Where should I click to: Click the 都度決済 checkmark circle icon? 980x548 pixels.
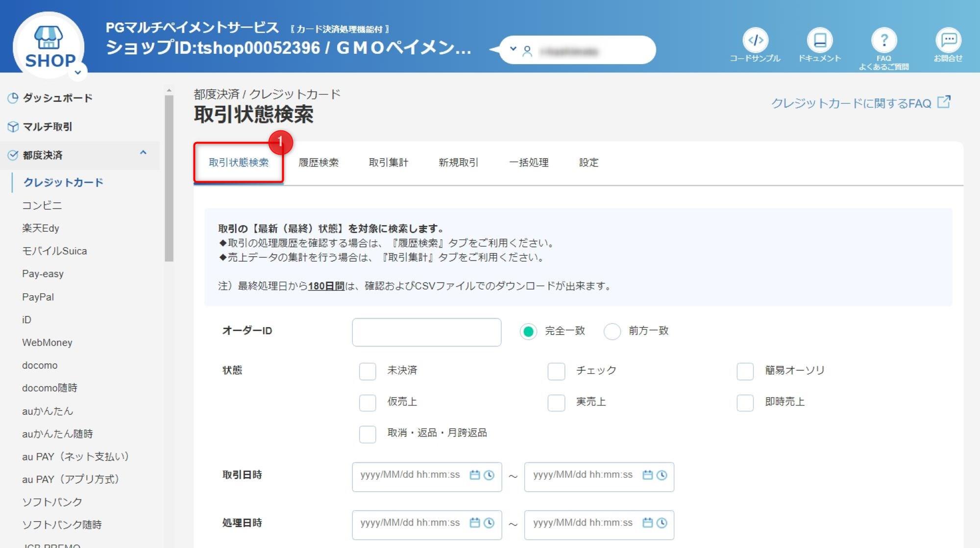coord(13,155)
